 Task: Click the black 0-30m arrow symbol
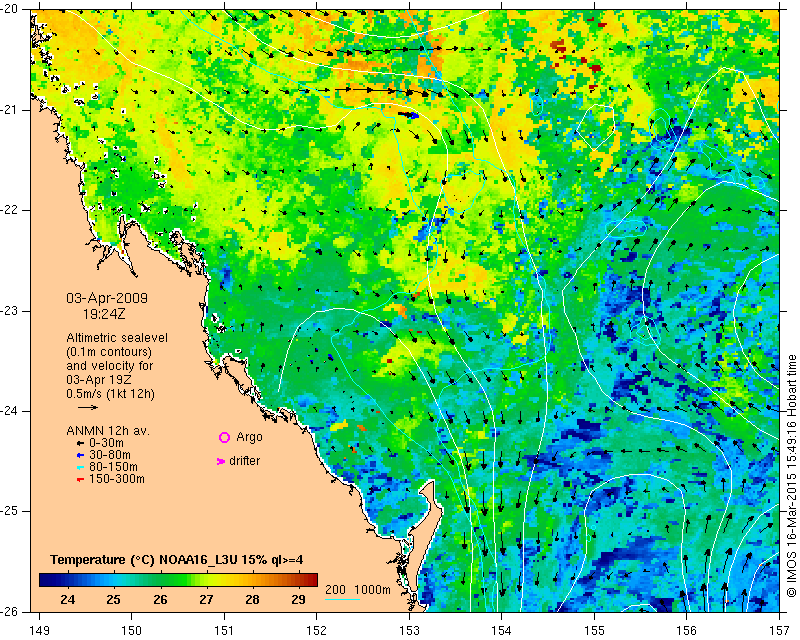(x=80, y=443)
